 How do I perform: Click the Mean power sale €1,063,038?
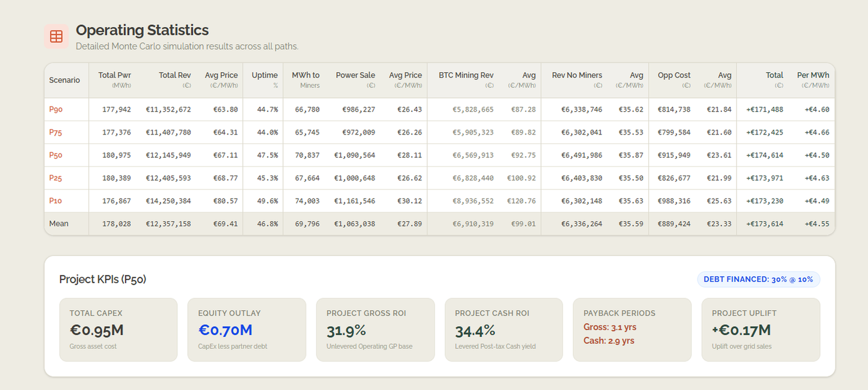pos(354,223)
